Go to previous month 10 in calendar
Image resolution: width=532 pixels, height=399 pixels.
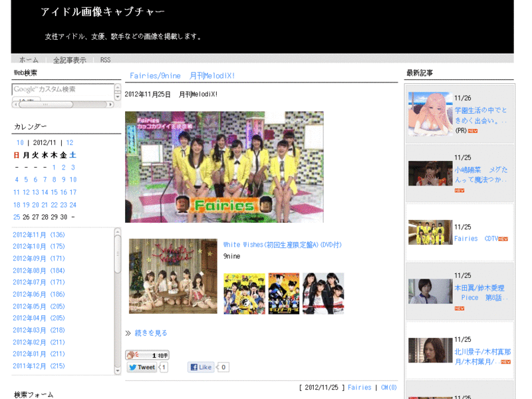[20, 143]
